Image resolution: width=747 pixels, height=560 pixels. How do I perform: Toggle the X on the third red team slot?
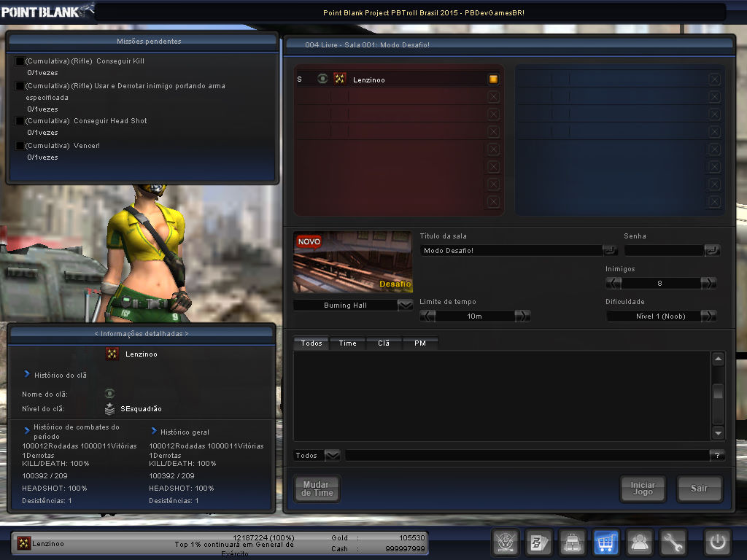coord(494,114)
